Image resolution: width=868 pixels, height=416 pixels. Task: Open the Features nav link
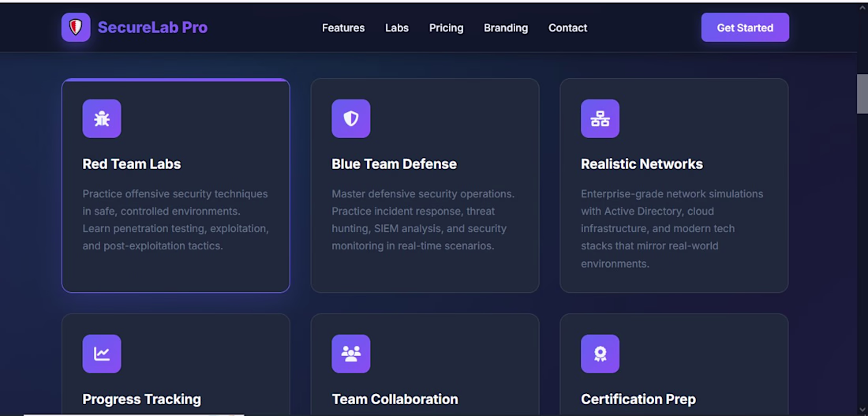point(343,28)
